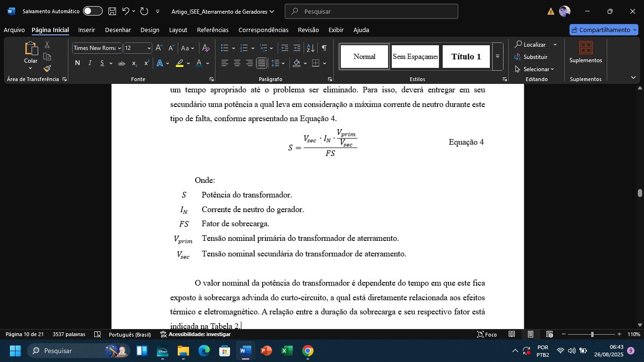Apply strikethrough formatting
This screenshot has height=362, width=644.
click(x=121, y=63)
